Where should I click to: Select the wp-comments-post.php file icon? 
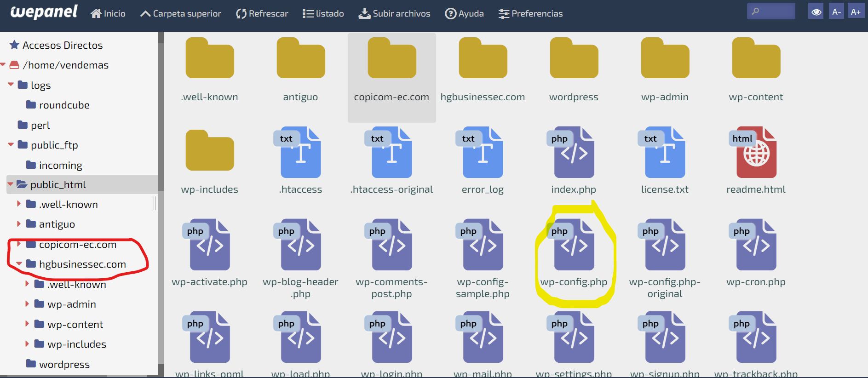click(x=389, y=245)
